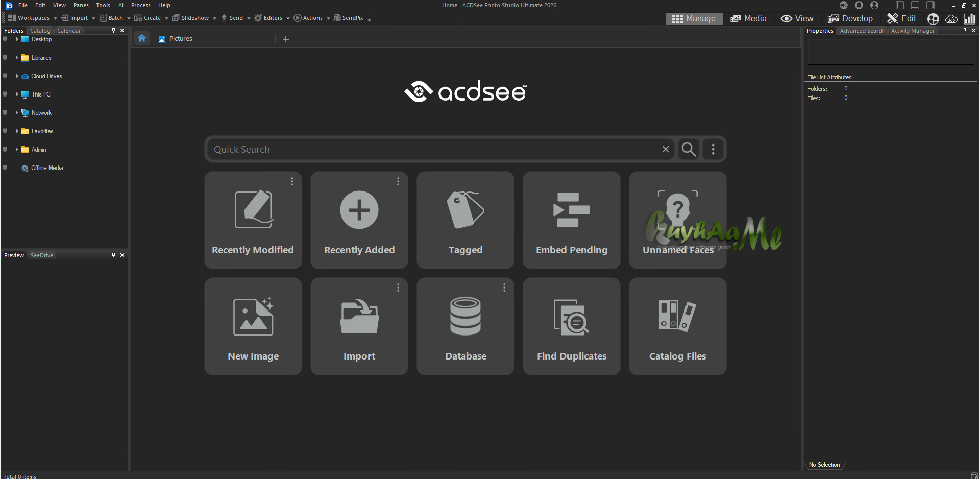Viewport: 980px width, 479px height.
Task: Toggle the bottom panel layout button
Action: click(x=915, y=5)
